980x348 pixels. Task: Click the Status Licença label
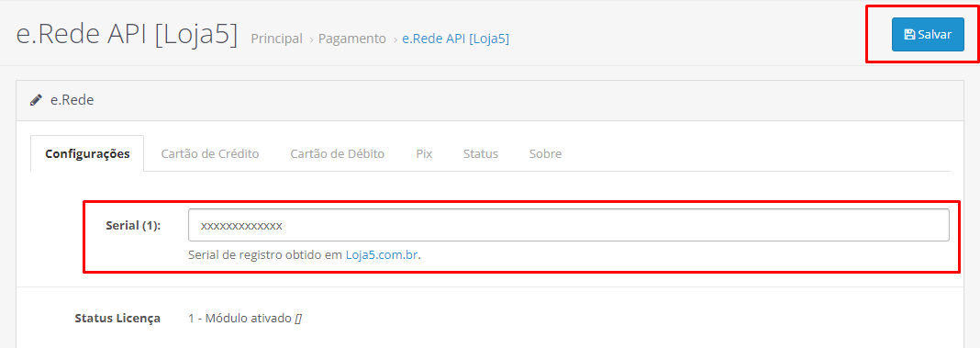[x=117, y=318]
